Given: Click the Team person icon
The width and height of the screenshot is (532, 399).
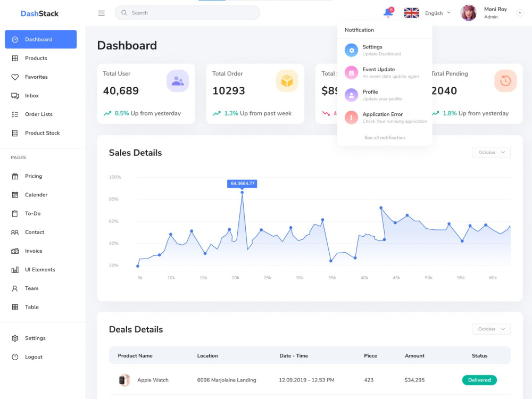Looking at the screenshot, I should pos(15,288).
